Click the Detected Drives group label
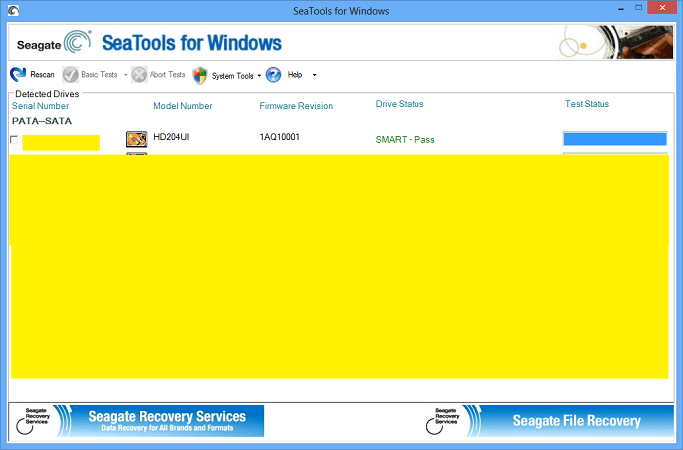Image resolution: width=683 pixels, height=450 pixels. coord(47,94)
